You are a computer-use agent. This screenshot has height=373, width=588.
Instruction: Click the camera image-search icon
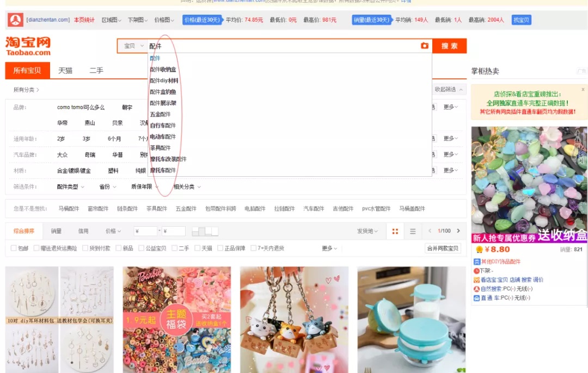coord(425,46)
